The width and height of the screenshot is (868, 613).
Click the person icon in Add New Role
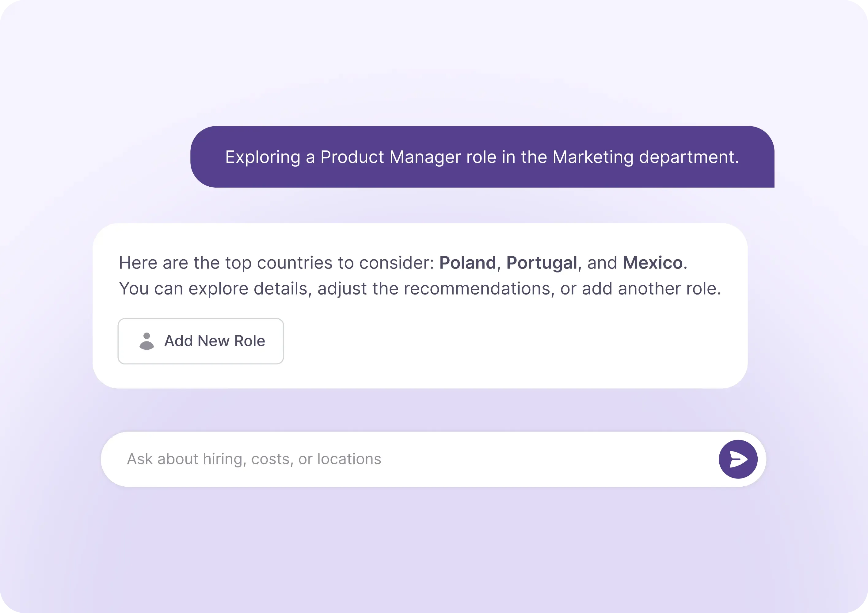pyautogui.click(x=147, y=341)
